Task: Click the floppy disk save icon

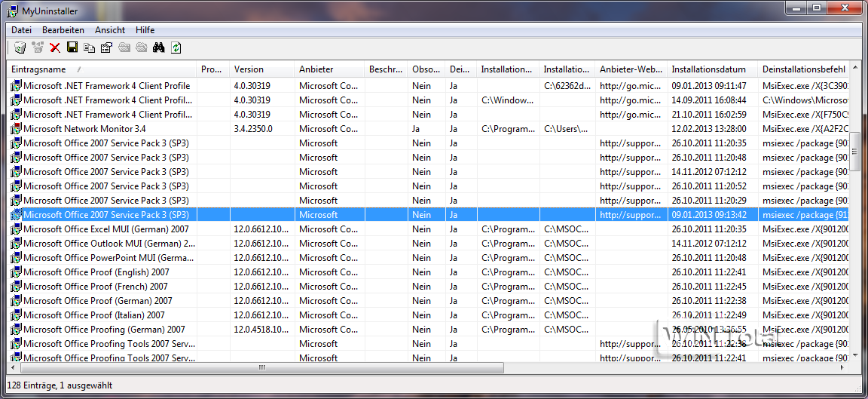Action: 72,48
